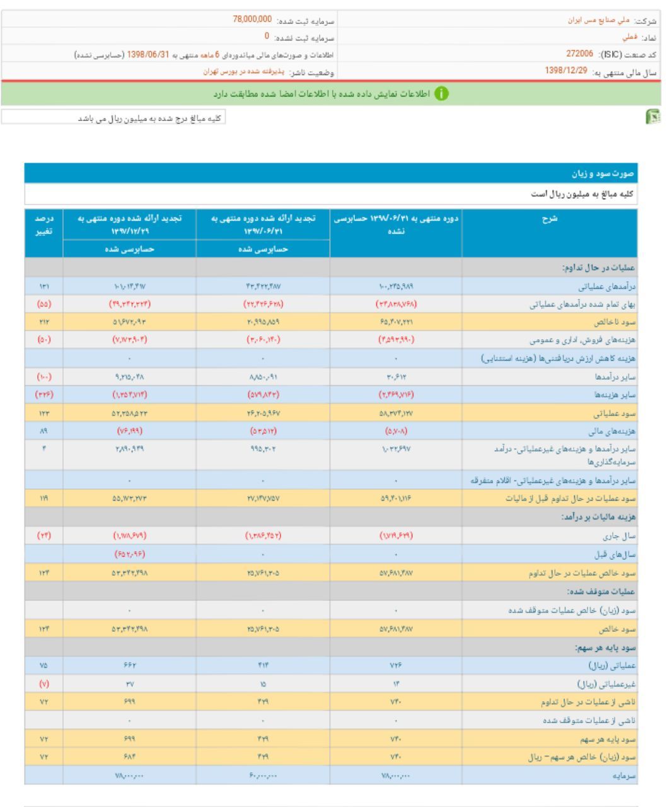This screenshot has height=807, width=672.
Task: Click the Excel export icon
Action: point(654,118)
